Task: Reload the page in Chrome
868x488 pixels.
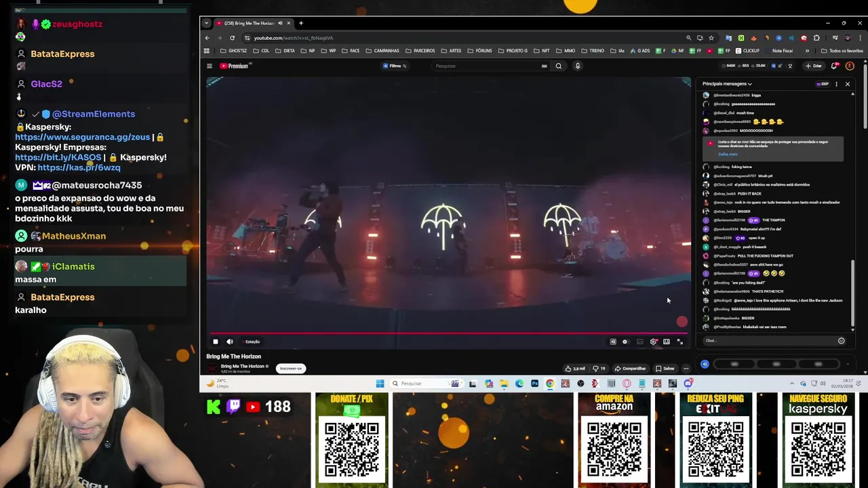Action: point(232,38)
